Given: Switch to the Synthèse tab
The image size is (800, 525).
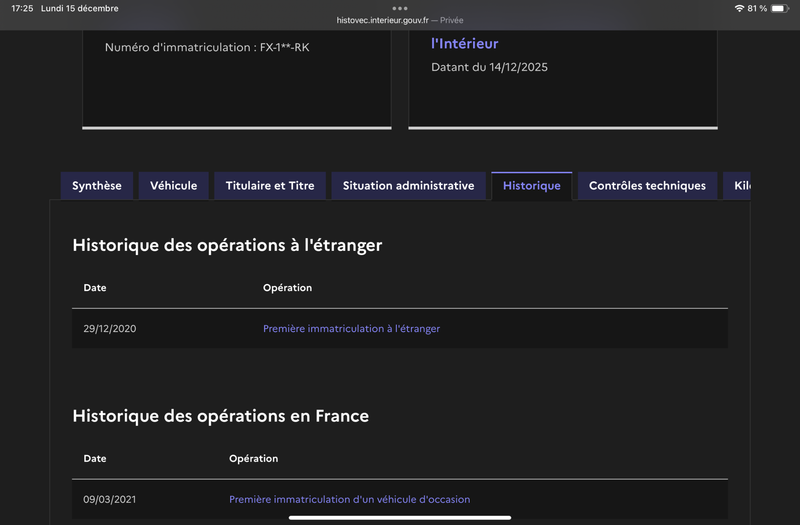Looking at the screenshot, I should click(x=97, y=186).
